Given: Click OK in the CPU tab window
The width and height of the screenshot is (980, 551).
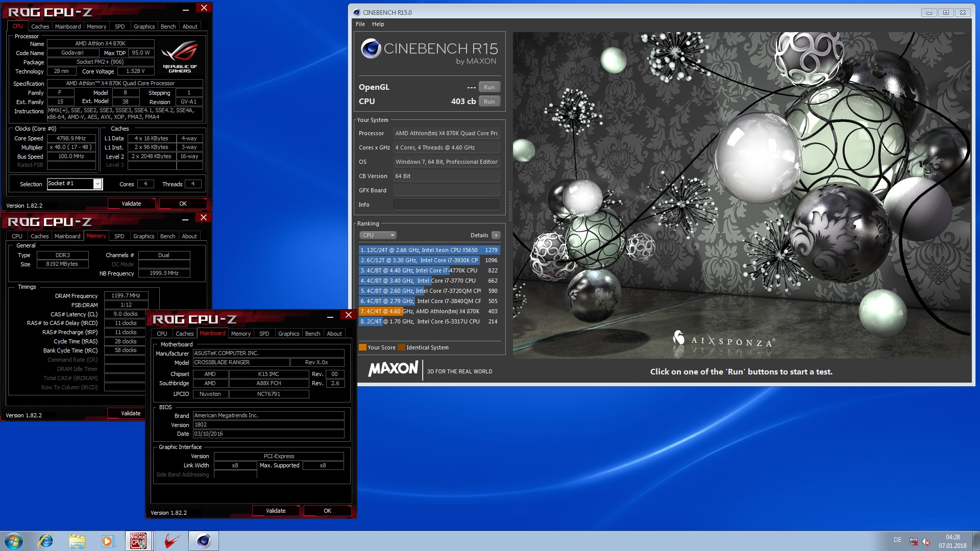Looking at the screenshot, I should pyautogui.click(x=183, y=204).
